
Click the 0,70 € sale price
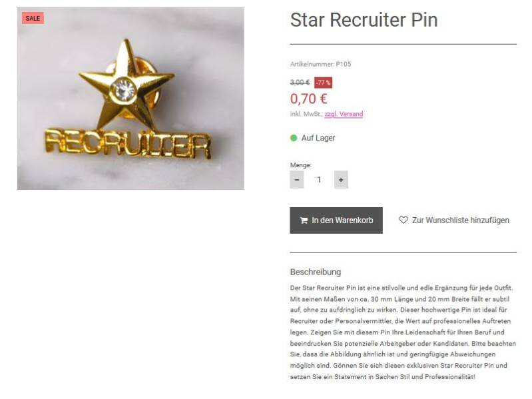coord(308,99)
